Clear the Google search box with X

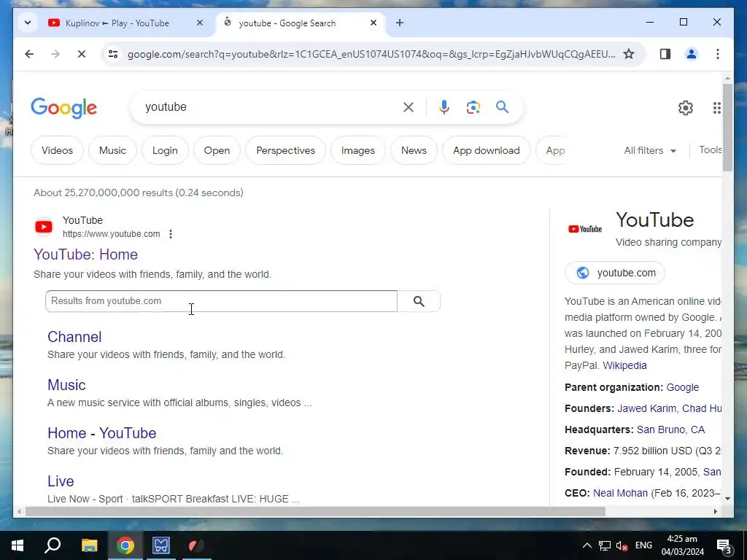click(409, 107)
